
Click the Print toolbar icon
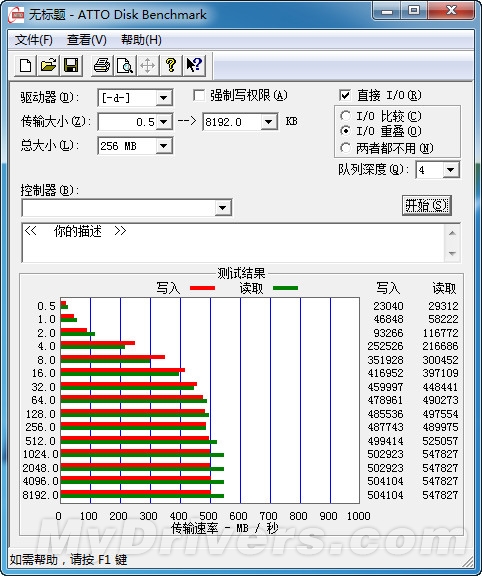(102, 66)
